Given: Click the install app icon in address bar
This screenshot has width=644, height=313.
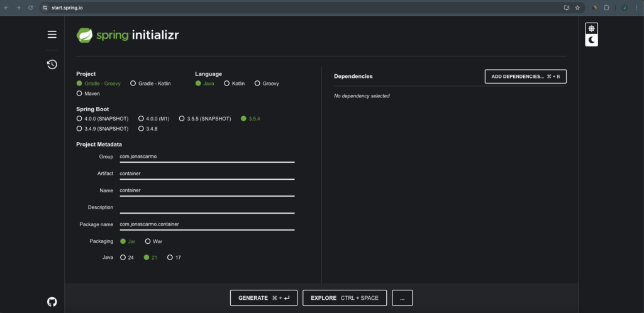Looking at the screenshot, I should pyautogui.click(x=567, y=8).
